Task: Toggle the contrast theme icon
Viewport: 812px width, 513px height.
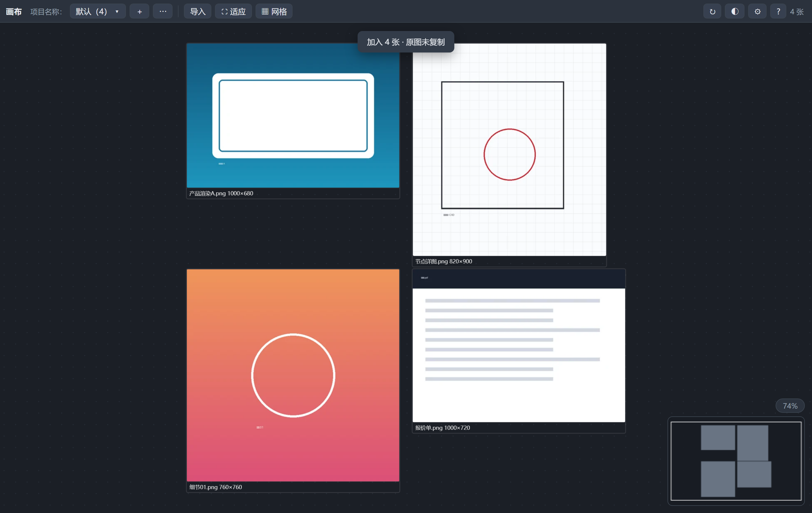Action: point(735,11)
